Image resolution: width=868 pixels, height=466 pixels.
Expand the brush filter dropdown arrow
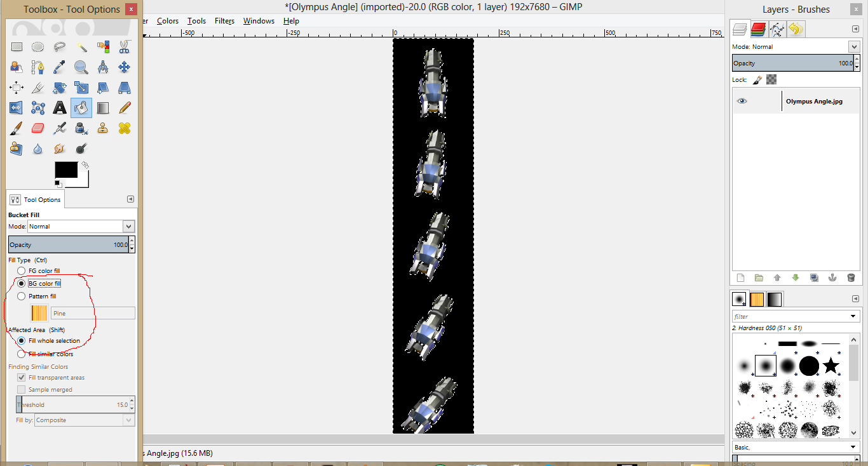tap(853, 316)
